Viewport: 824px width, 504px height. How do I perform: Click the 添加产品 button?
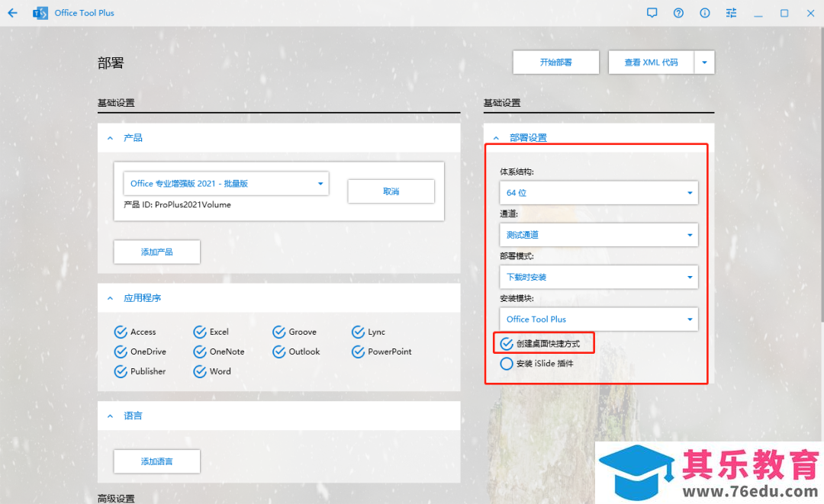(156, 252)
